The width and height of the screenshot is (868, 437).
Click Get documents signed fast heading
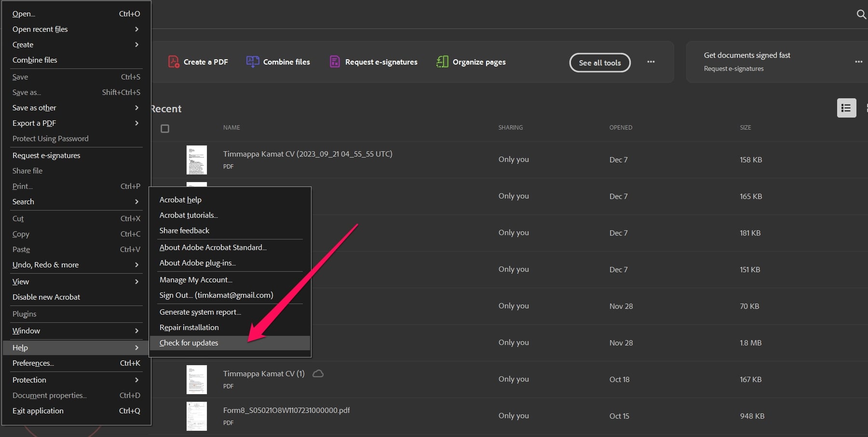[747, 55]
